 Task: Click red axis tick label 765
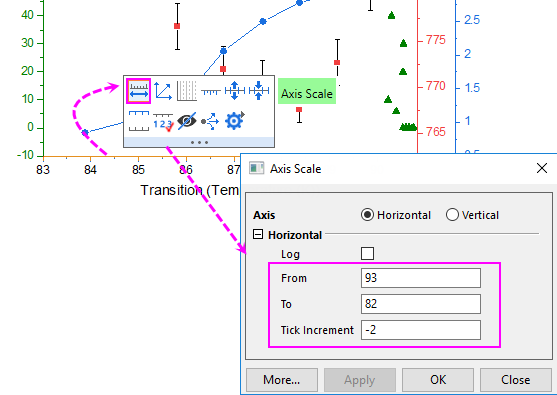click(436, 132)
